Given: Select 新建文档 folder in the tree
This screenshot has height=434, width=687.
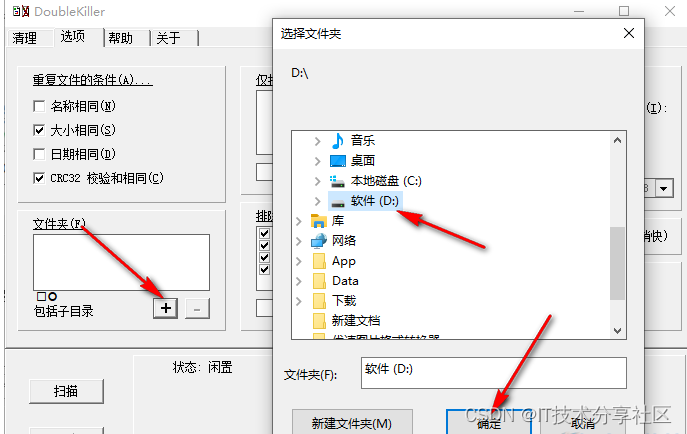Looking at the screenshot, I should click(356, 321).
